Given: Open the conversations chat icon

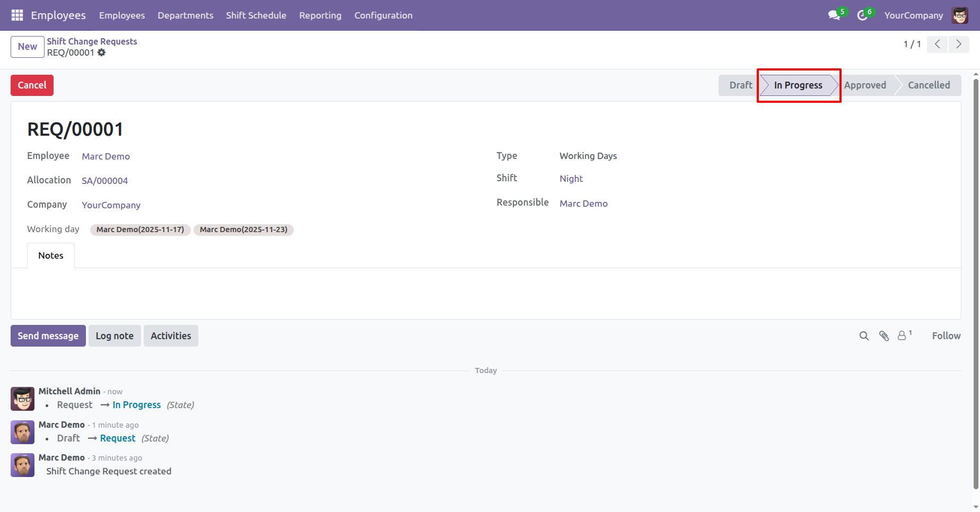Looking at the screenshot, I should pyautogui.click(x=834, y=15).
